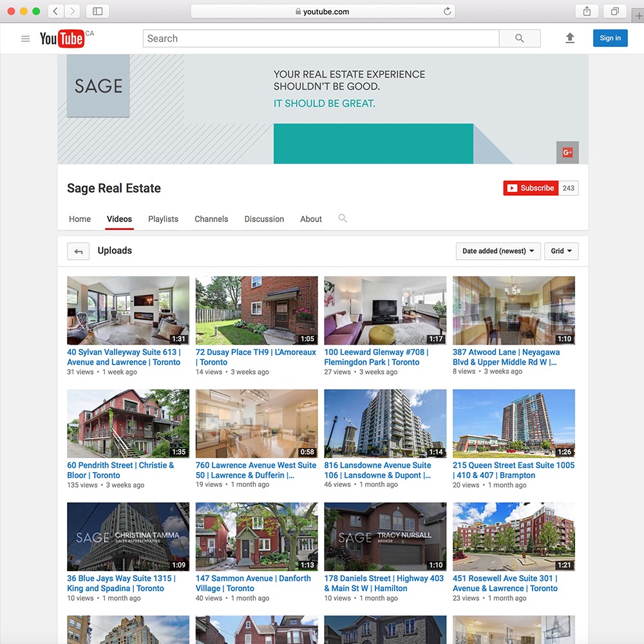Open 760 Lawrence Avenue West title

(x=256, y=470)
